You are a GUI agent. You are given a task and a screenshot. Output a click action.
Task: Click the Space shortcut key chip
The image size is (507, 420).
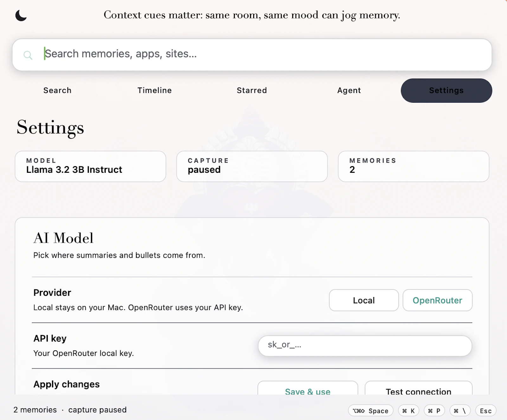(371, 410)
